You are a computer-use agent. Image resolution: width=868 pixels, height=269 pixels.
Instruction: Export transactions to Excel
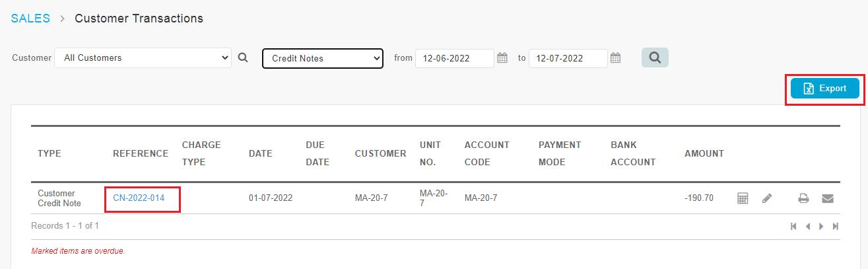825,89
